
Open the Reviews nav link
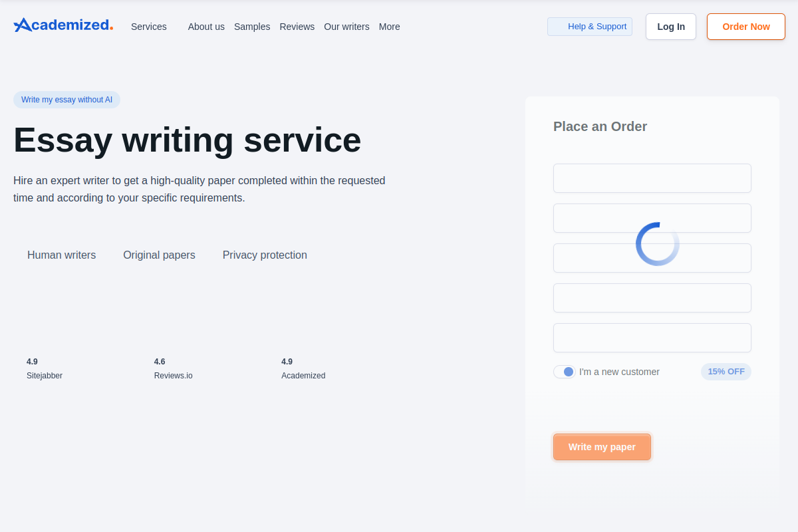297,27
